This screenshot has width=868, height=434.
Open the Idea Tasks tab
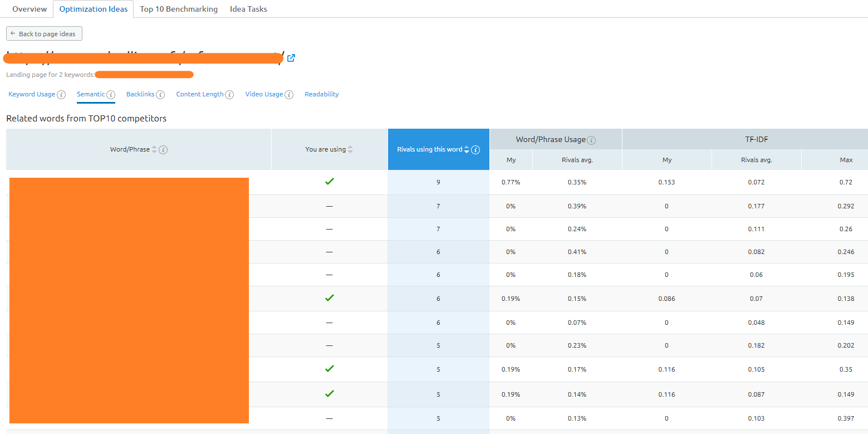(x=248, y=9)
